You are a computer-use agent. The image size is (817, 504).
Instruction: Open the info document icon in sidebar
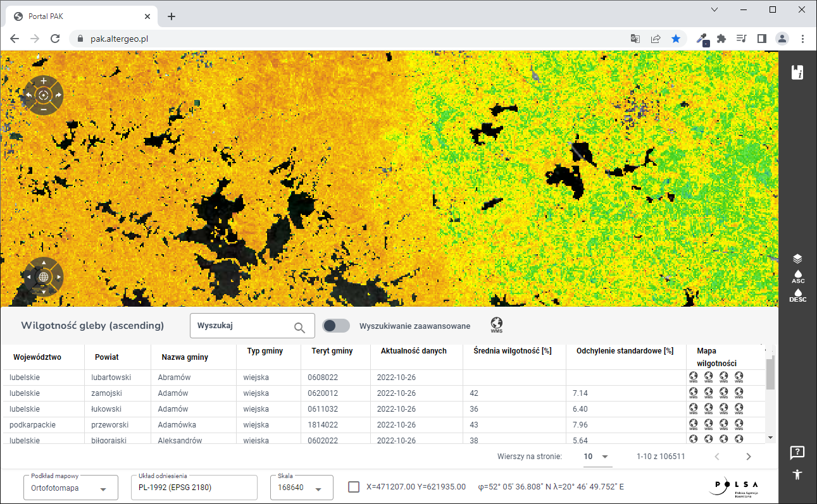point(797,72)
